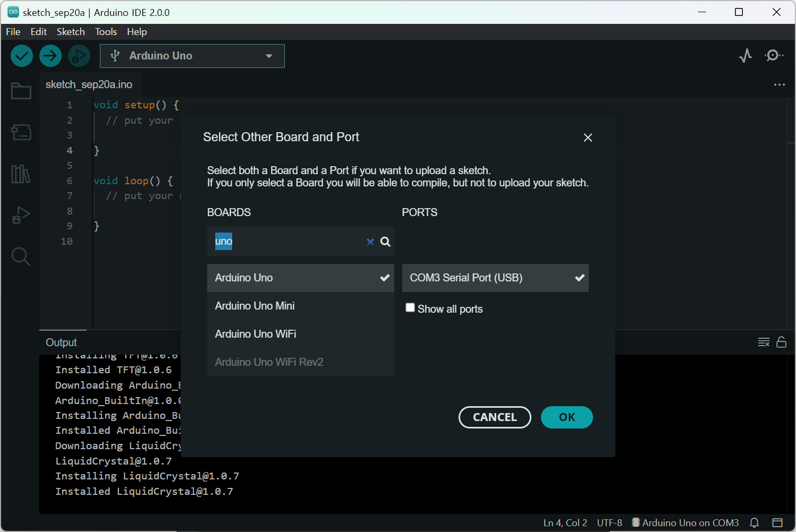Click the editor vertical scrollbar
The image size is (796, 532).
pos(790,212)
